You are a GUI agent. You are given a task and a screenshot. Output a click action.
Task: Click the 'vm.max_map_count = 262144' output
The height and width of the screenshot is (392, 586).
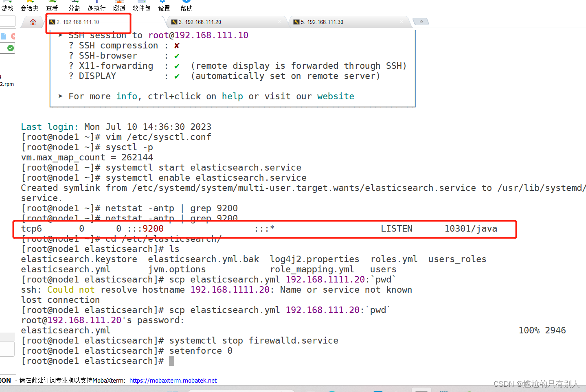(x=87, y=158)
